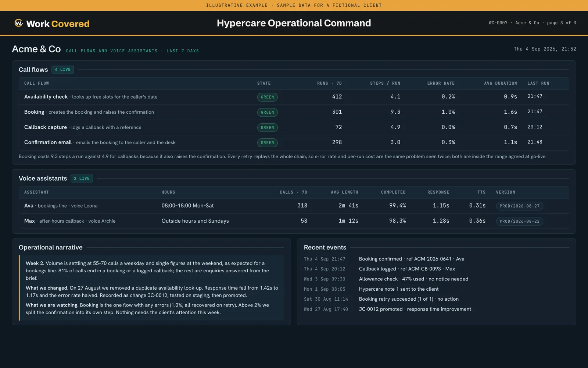The height and width of the screenshot is (368, 588).
Task: Click the Outside hours and Sundays cell
Action: [x=195, y=221]
